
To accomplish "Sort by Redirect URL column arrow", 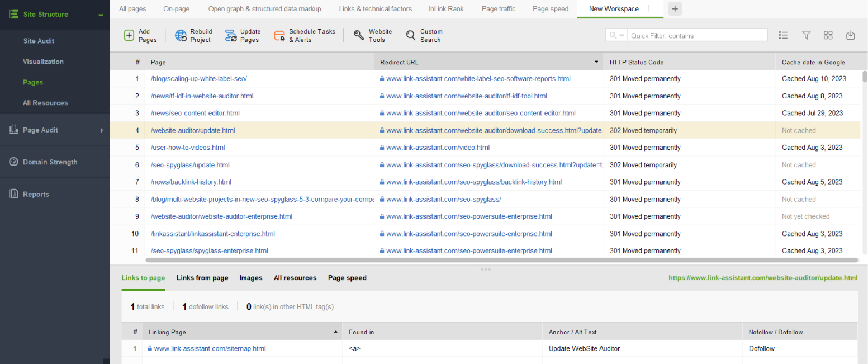I will click(x=596, y=62).
